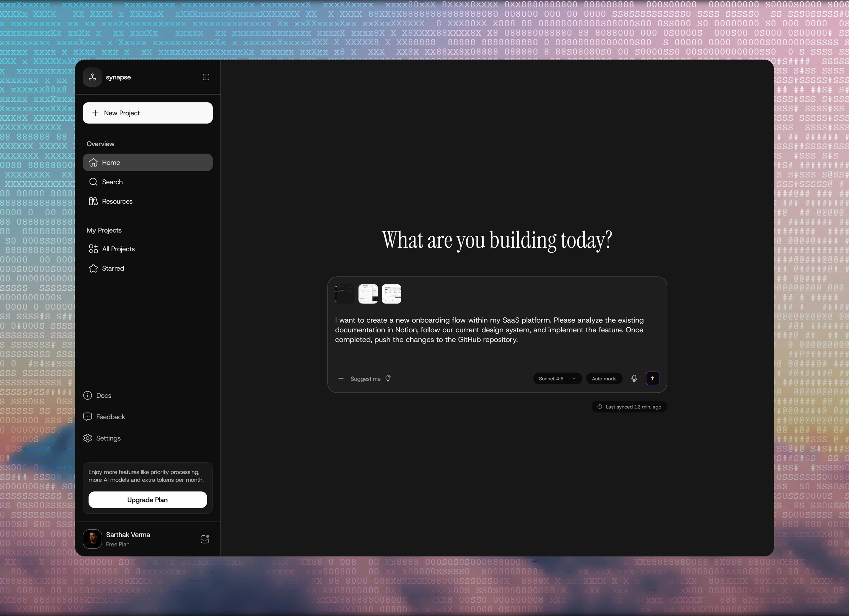The width and height of the screenshot is (849, 616).
Task: Click the lightbulb icon by Suggest me
Action: click(388, 378)
